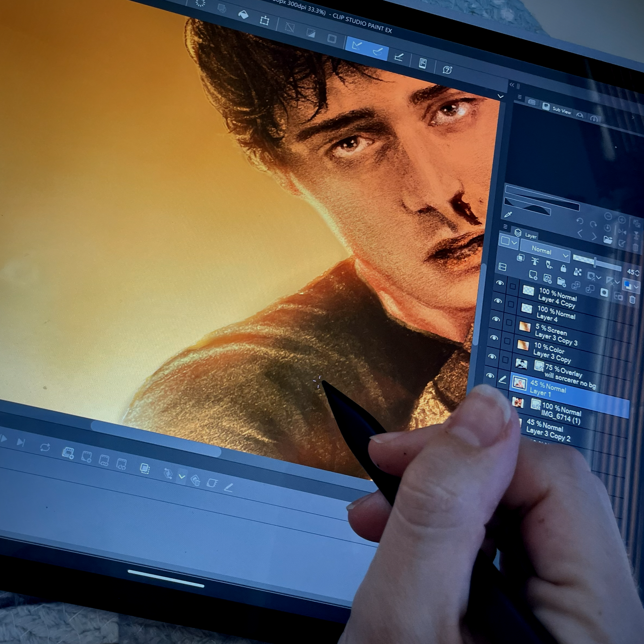Viewport: 644px width, 644px height.
Task: Click the Create Layer Mask icon
Action: click(x=605, y=292)
